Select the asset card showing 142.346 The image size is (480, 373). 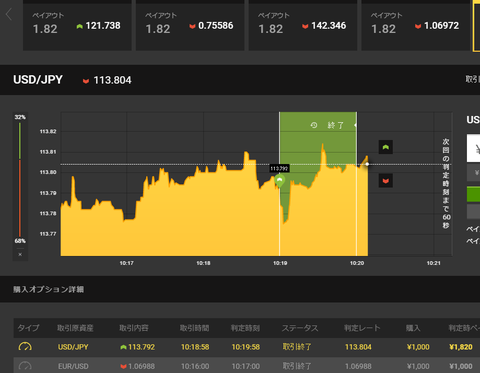coord(303,26)
